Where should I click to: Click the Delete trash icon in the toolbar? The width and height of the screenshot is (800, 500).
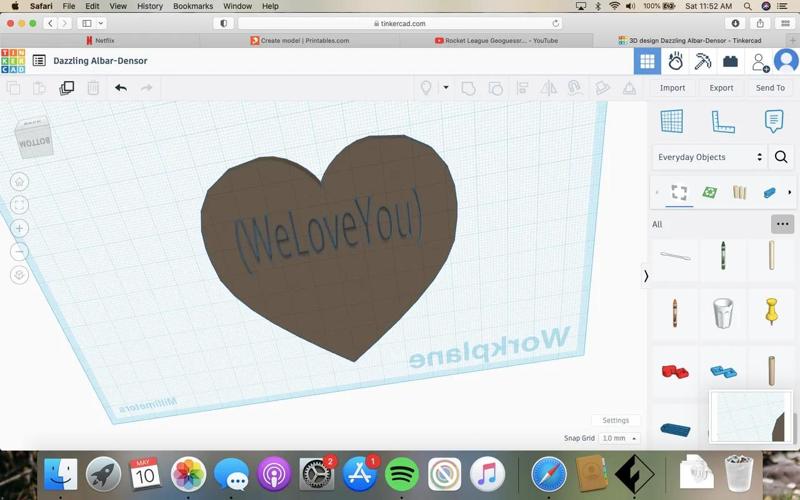(93, 88)
